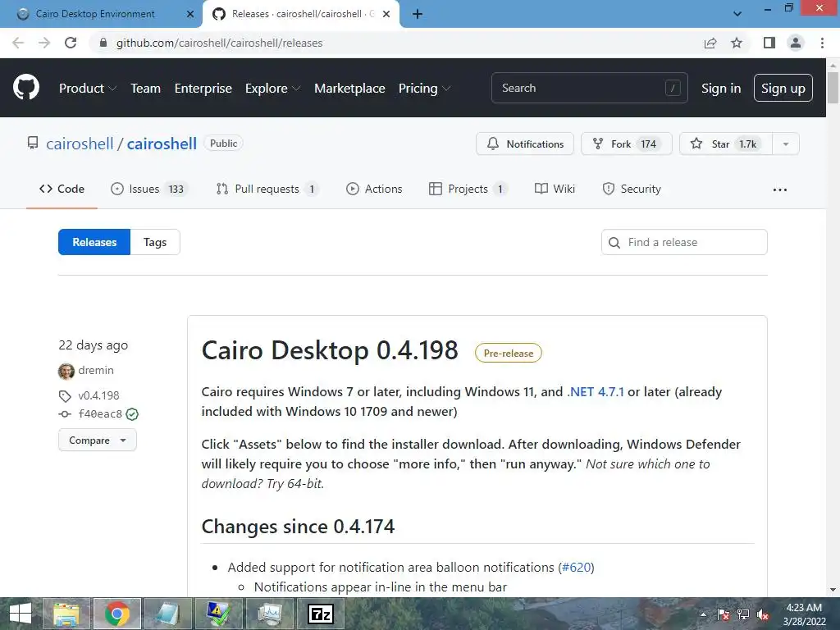
Task: Open the notepad taskbar icon
Action: 167,614
